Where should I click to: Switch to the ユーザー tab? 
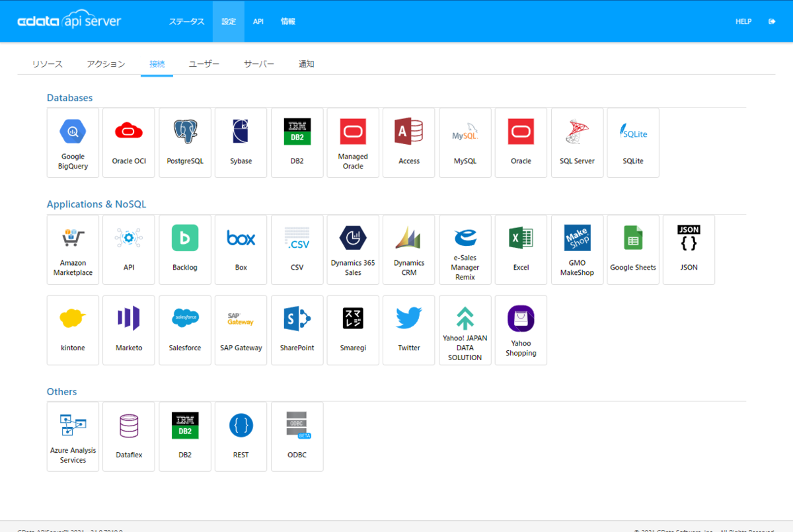204,64
